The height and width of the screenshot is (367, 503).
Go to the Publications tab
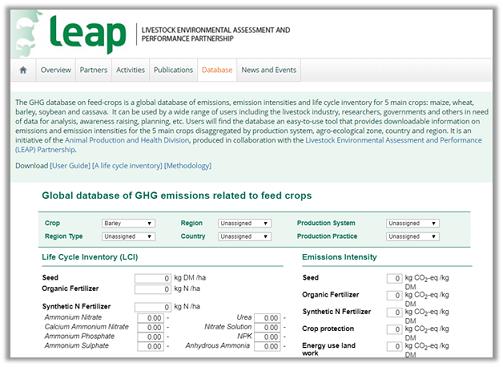point(173,70)
